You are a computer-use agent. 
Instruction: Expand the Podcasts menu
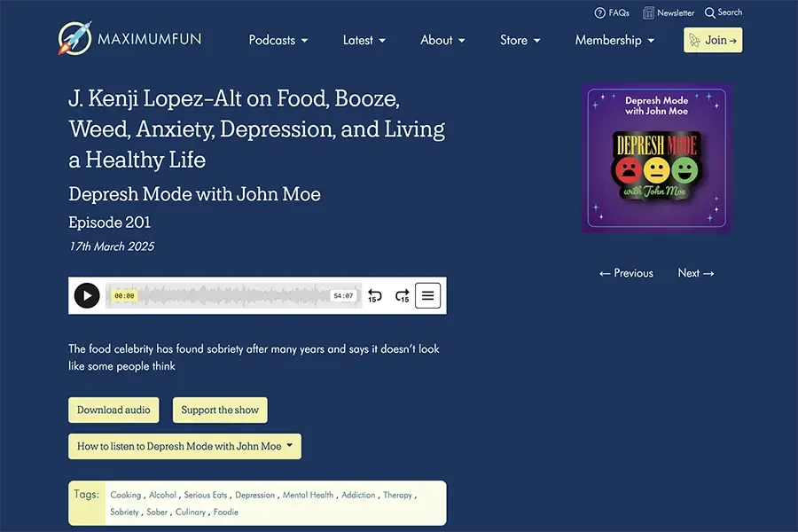278,40
